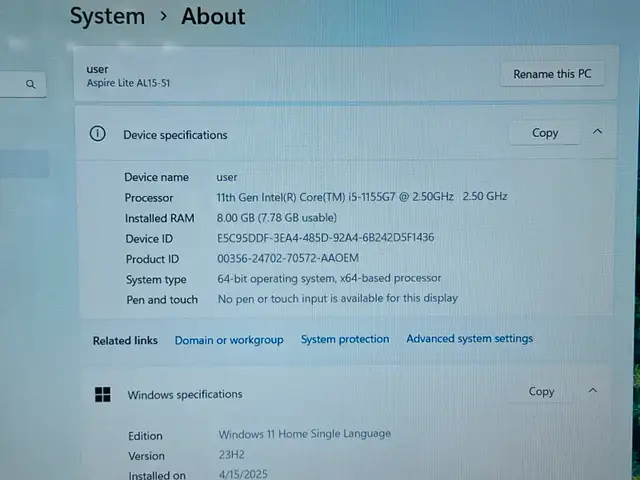Open the Domain or workgroup link
The image size is (640, 480).
click(229, 340)
